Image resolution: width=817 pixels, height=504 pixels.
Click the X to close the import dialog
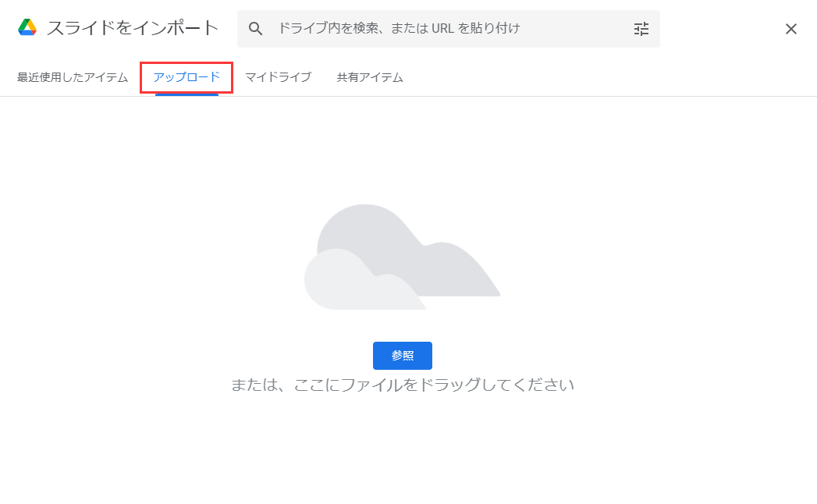[x=790, y=28]
